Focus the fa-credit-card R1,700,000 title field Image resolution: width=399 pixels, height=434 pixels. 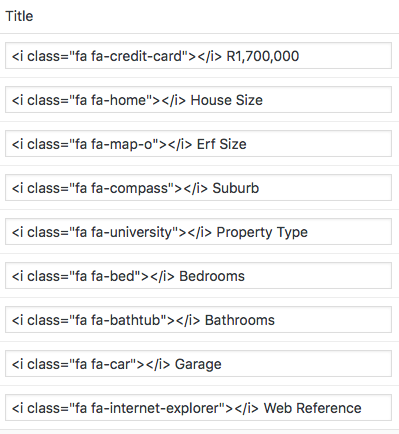click(198, 56)
